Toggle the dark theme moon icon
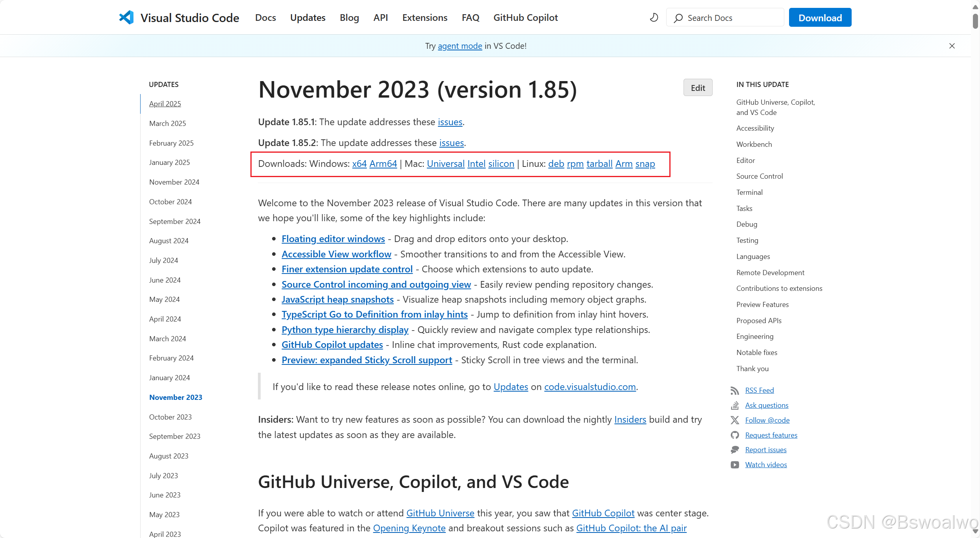This screenshot has height=538, width=980. [654, 18]
